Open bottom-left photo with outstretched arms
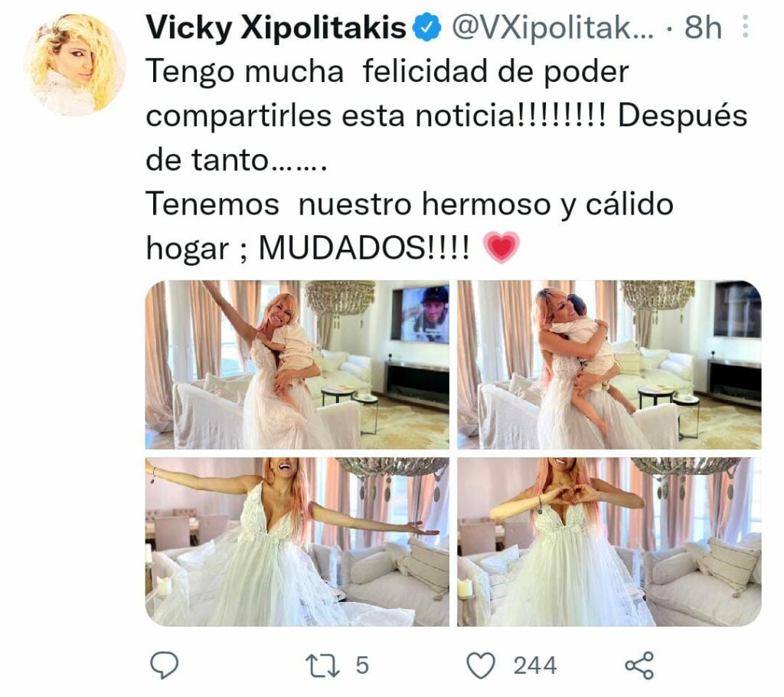The width and height of the screenshot is (784, 697). coord(297,542)
